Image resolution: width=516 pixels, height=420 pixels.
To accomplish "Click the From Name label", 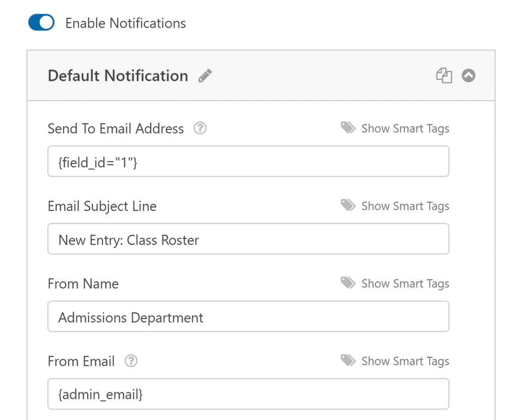I will 83,284.
